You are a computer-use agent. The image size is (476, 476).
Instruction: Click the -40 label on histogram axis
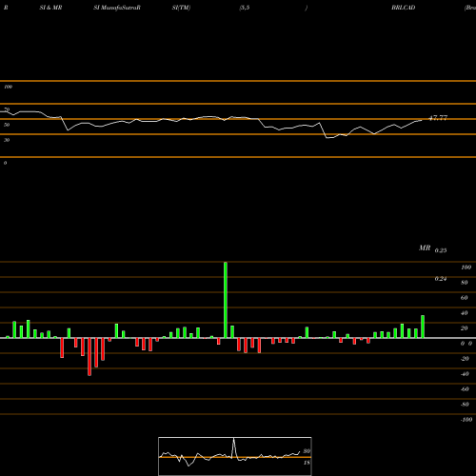pos(465,374)
